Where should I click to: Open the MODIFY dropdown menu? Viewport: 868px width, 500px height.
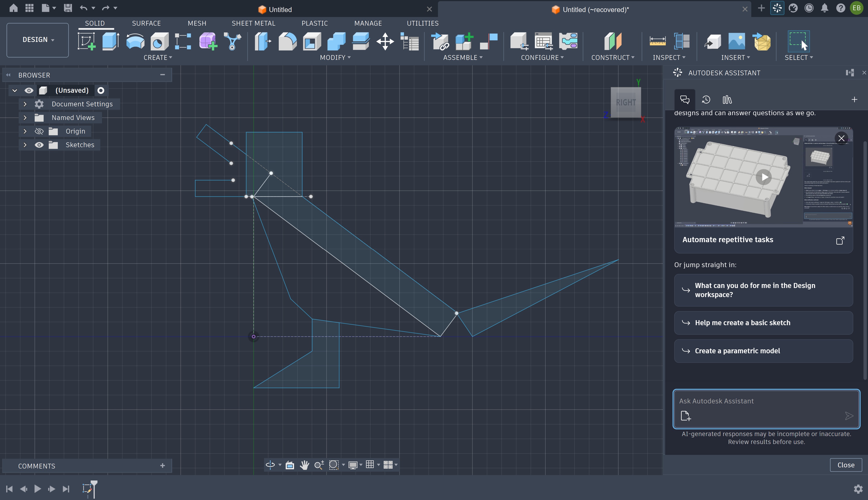pos(335,58)
